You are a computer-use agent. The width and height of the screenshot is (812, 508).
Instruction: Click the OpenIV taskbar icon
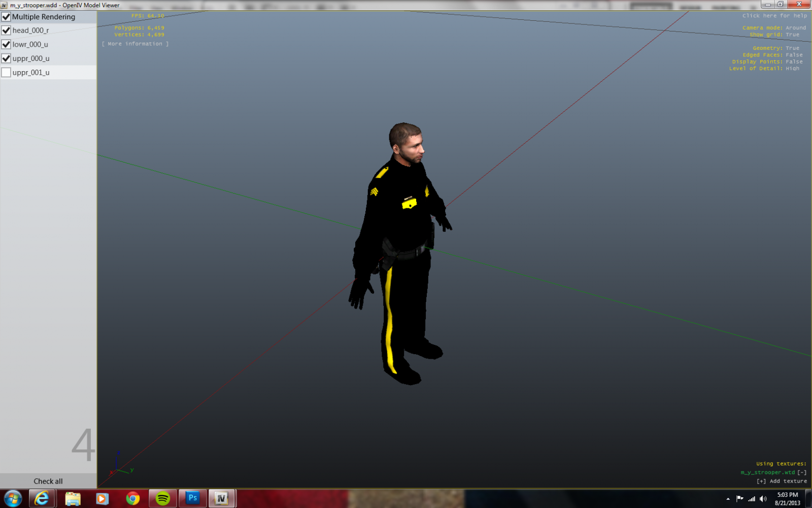(x=221, y=498)
